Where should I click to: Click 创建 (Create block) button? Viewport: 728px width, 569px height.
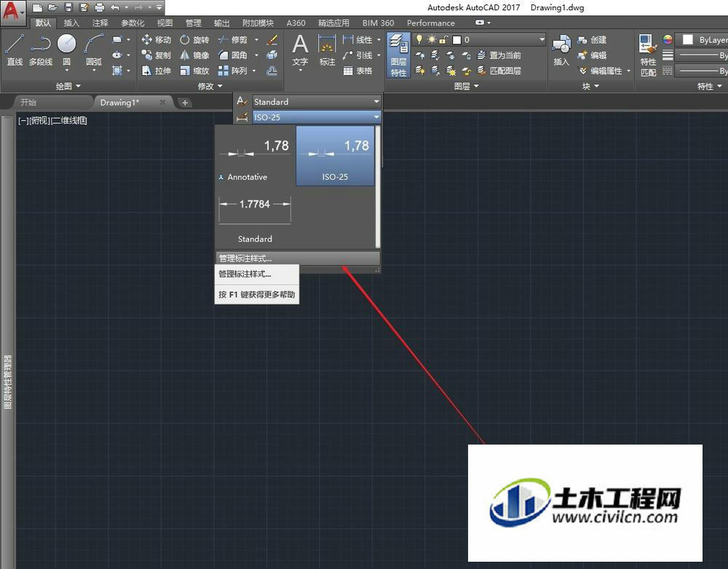(x=592, y=40)
